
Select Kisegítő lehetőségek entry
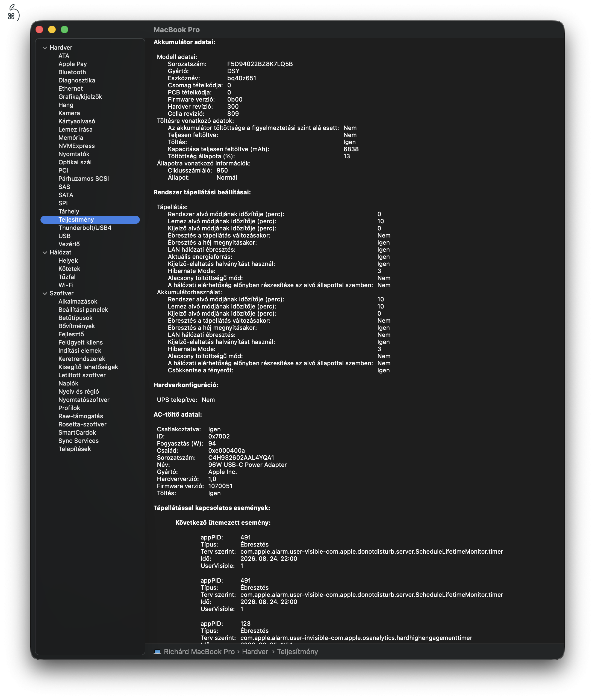[x=88, y=367]
